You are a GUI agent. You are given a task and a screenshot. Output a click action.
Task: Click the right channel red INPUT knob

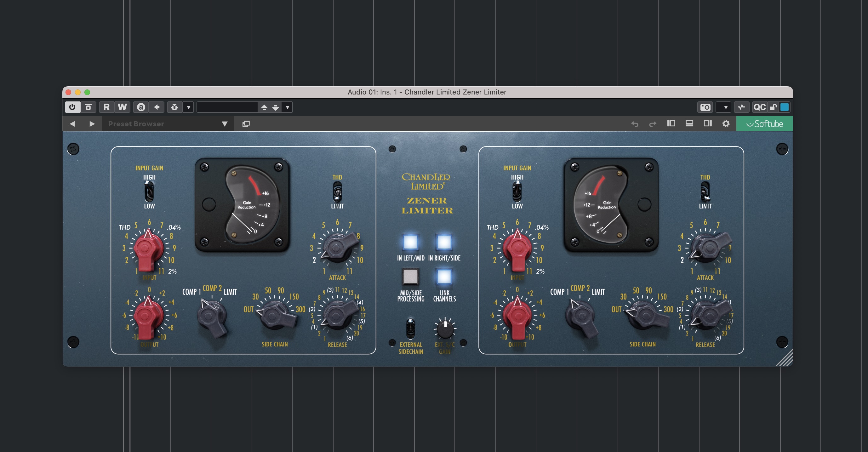click(x=517, y=249)
